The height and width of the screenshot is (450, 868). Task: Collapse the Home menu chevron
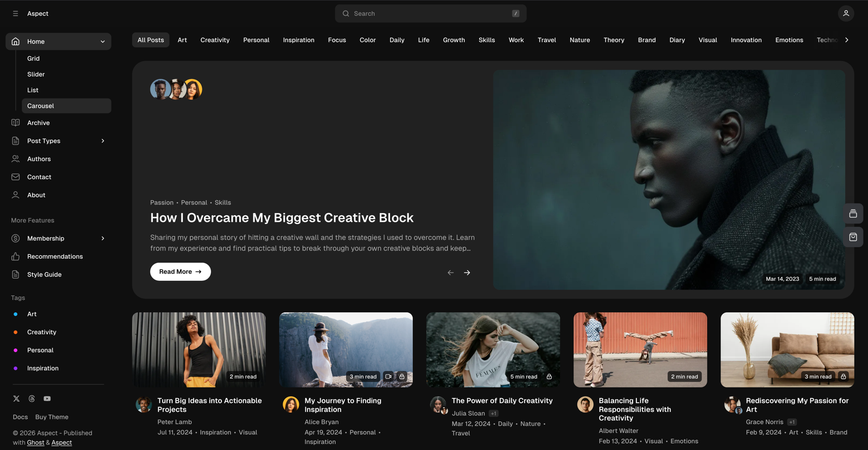coord(103,42)
